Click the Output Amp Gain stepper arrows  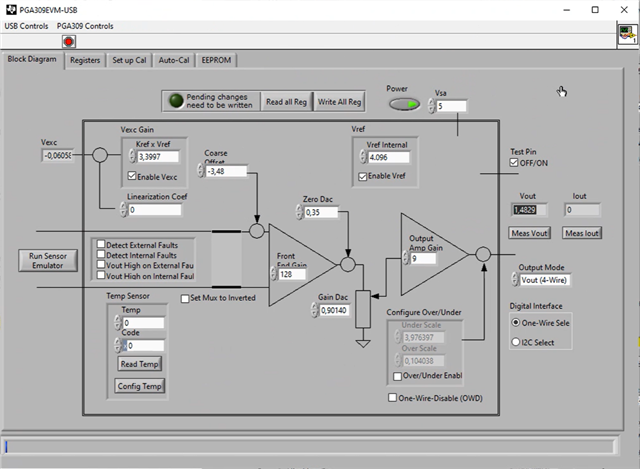click(406, 258)
